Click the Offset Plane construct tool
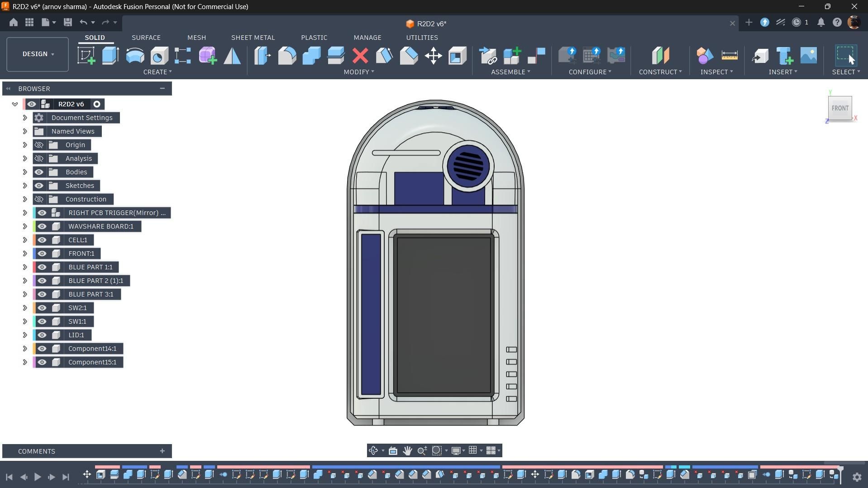The height and width of the screenshot is (488, 868). tap(660, 56)
